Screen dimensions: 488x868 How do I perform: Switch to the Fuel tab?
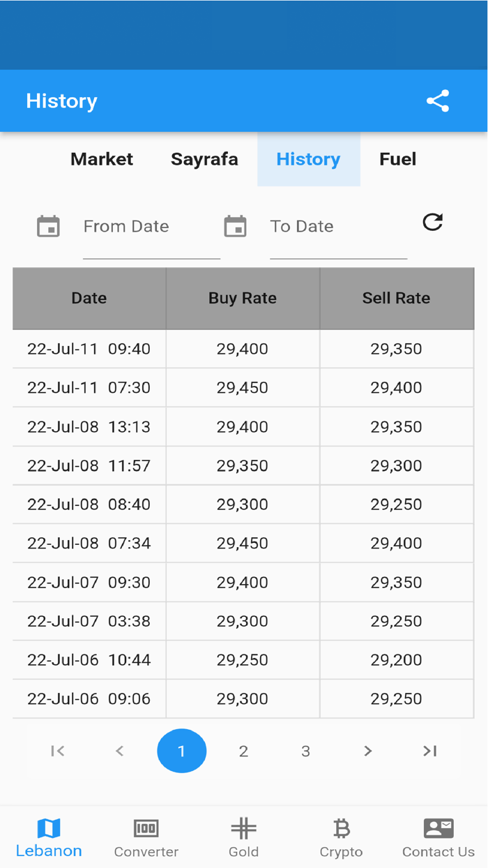(397, 159)
